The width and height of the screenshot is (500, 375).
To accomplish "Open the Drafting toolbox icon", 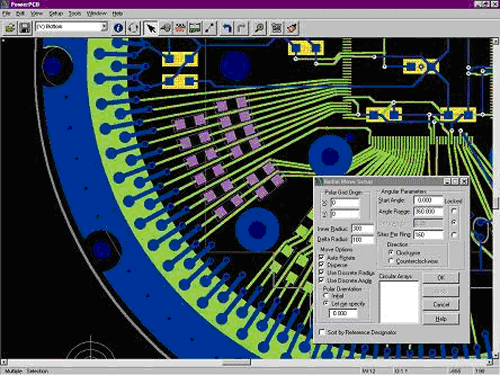I will (x=180, y=28).
